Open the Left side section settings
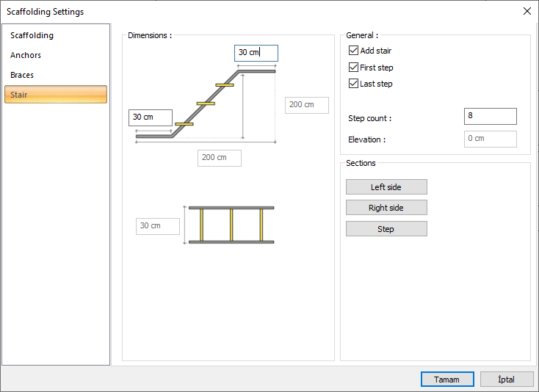 pos(386,187)
